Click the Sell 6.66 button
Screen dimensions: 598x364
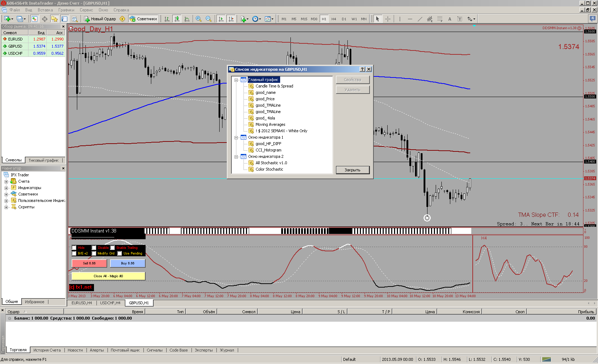(x=89, y=263)
